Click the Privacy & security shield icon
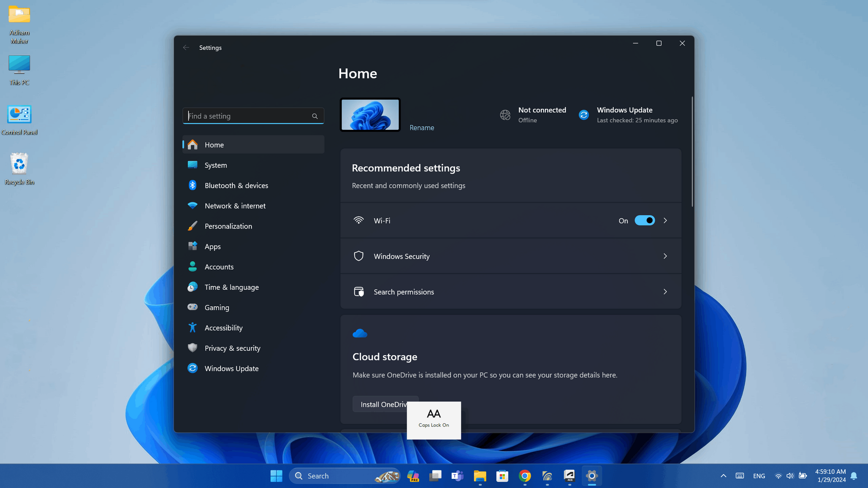The width and height of the screenshot is (868, 488). point(193,348)
